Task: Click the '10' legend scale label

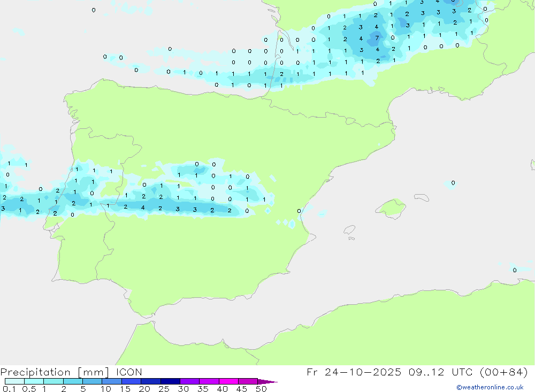Action: 106,389
